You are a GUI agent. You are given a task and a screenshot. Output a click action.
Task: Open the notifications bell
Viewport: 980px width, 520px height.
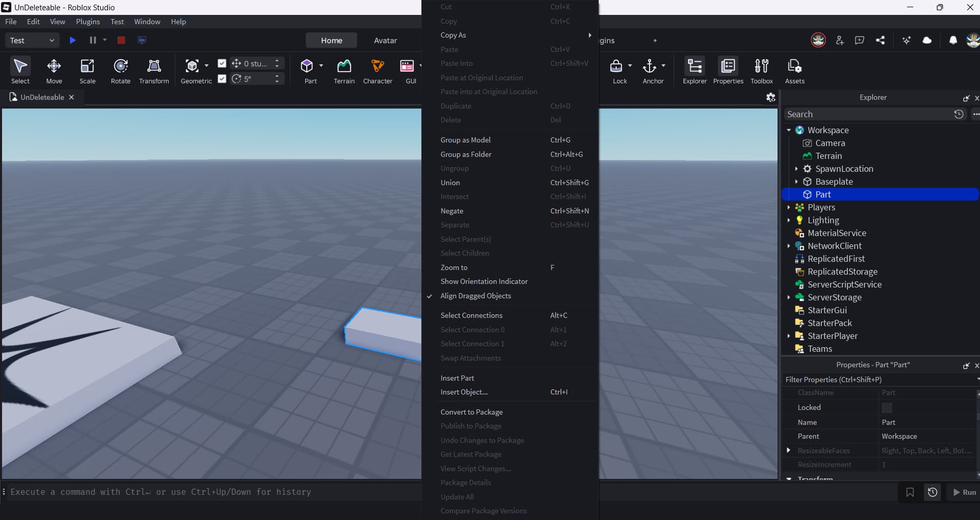tap(953, 40)
